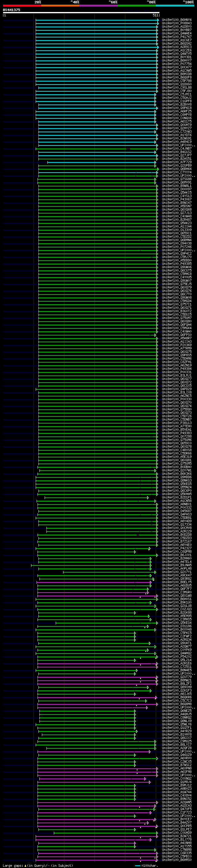Open the UniRef100_C9SL88 label

(x=177, y=88)
